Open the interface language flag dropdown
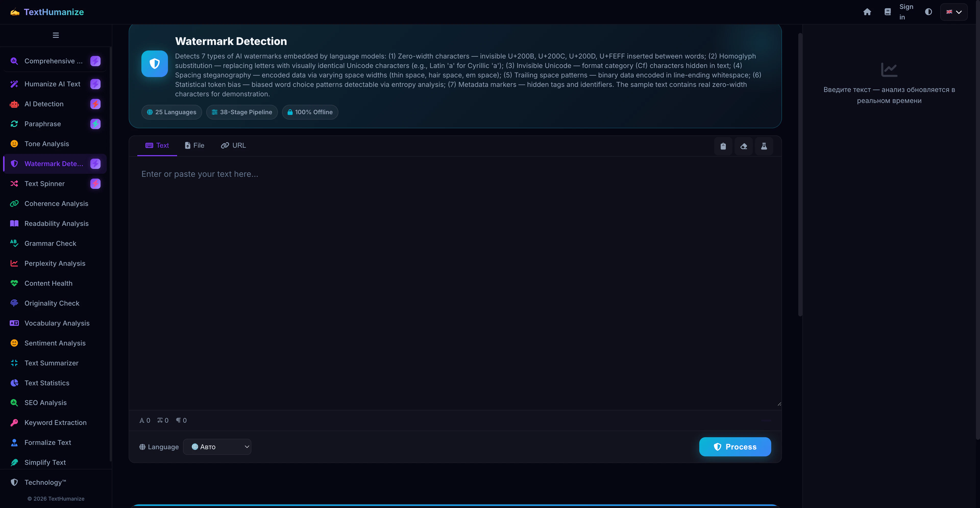Screen dimensions: 980x508 954,12
